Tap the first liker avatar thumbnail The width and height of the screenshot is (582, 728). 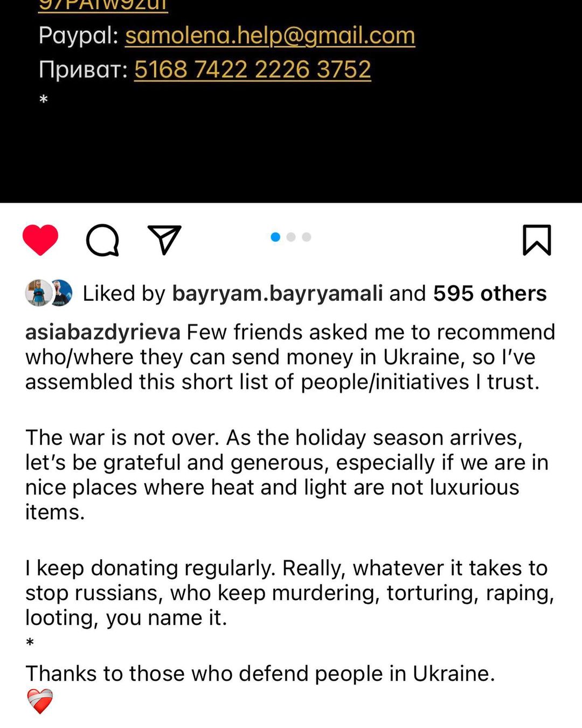(x=37, y=293)
